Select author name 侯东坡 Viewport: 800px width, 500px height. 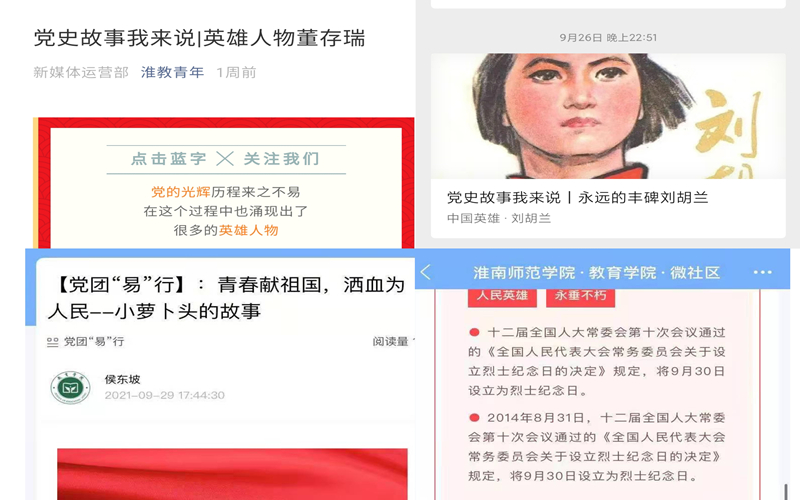click(x=122, y=380)
